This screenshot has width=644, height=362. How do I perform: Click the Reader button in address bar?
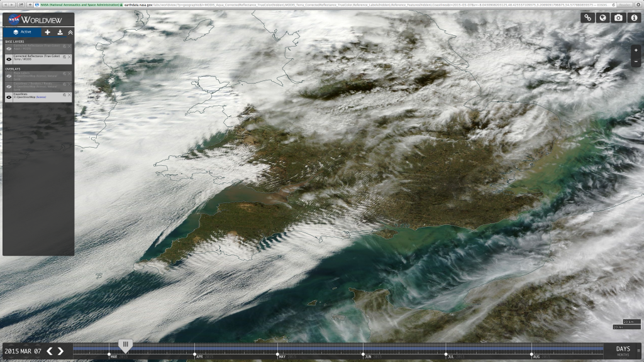pos(625,4)
